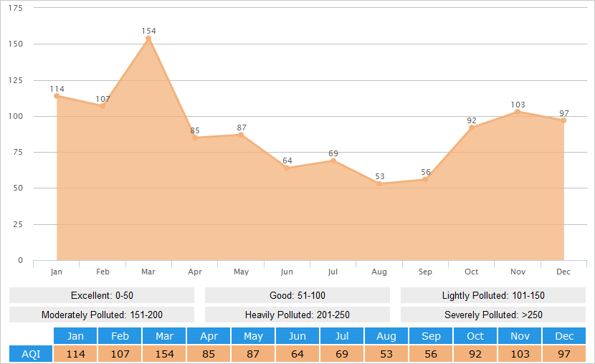This screenshot has width=595, height=364.
Task: Select the Excellent: 0-50 legend box
Action: click(x=102, y=295)
